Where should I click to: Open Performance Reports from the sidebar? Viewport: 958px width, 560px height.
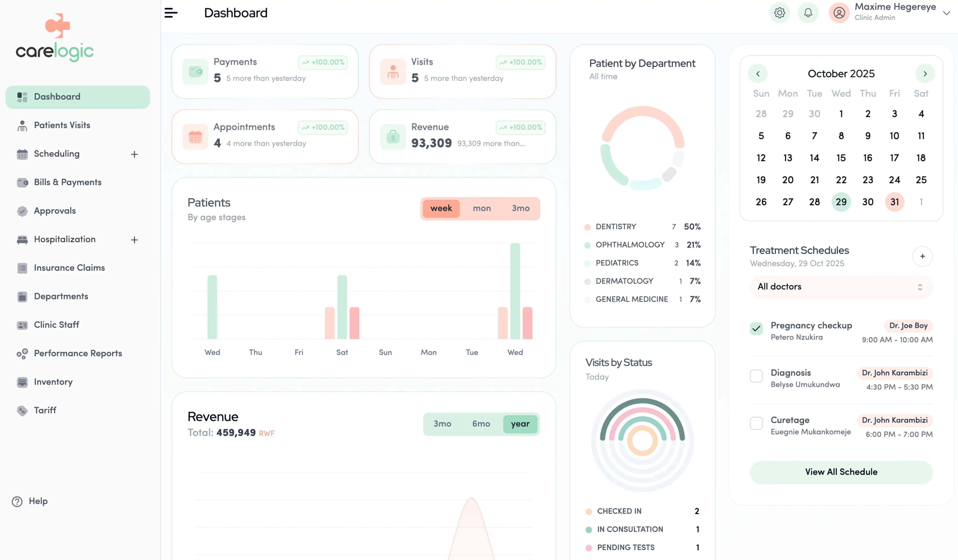[78, 353]
